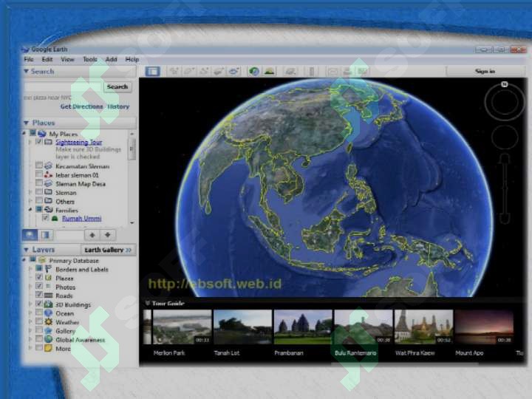Enable the lebar sleman 01 checkbox
Image resolution: width=532 pixels, height=399 pixels.
pos(39,174)
